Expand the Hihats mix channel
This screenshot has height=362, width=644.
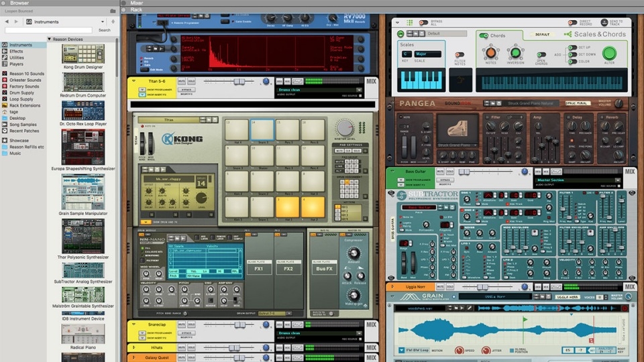pyautogui.click(x=133, y=348)
